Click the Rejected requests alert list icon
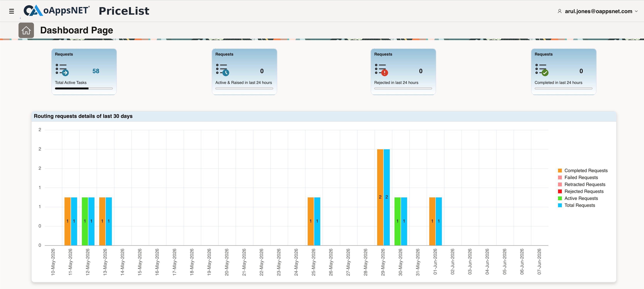This screenshot has width=644, height=289. tap(381, 70)
